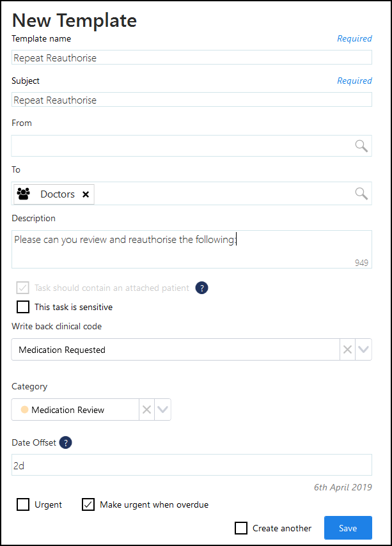Clear the Medication Requested clinical code

point(347,349)
